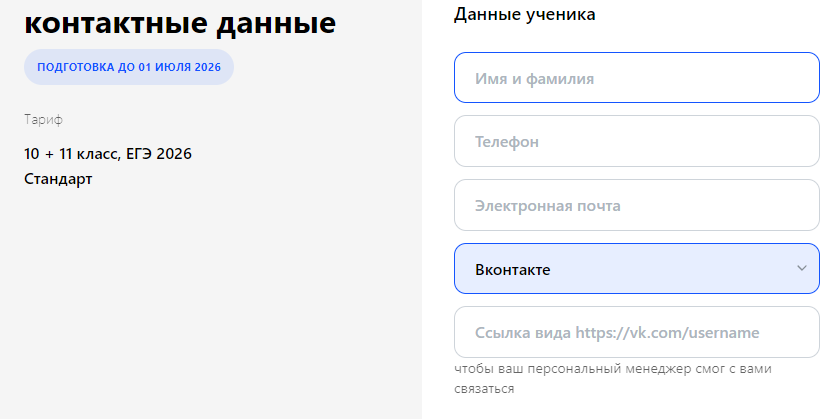Click the Тариф label
This screenshot has height=419, width=837.
pos(43,120)
